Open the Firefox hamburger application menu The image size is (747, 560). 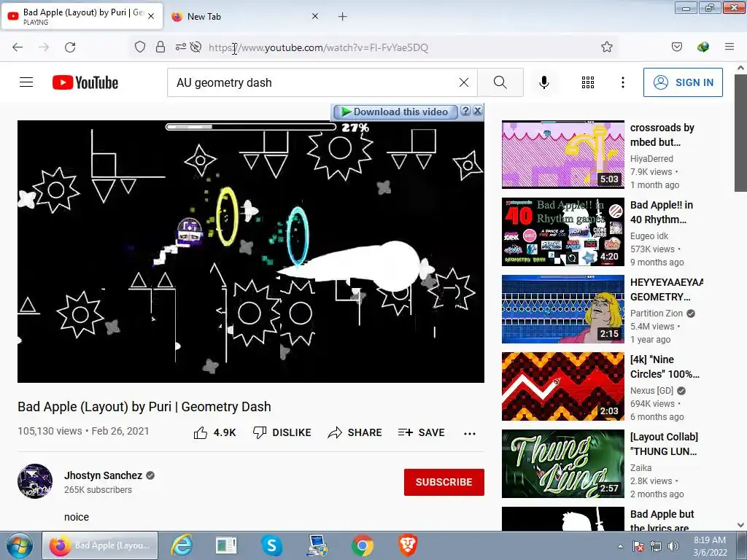click(x=729, y=47)
